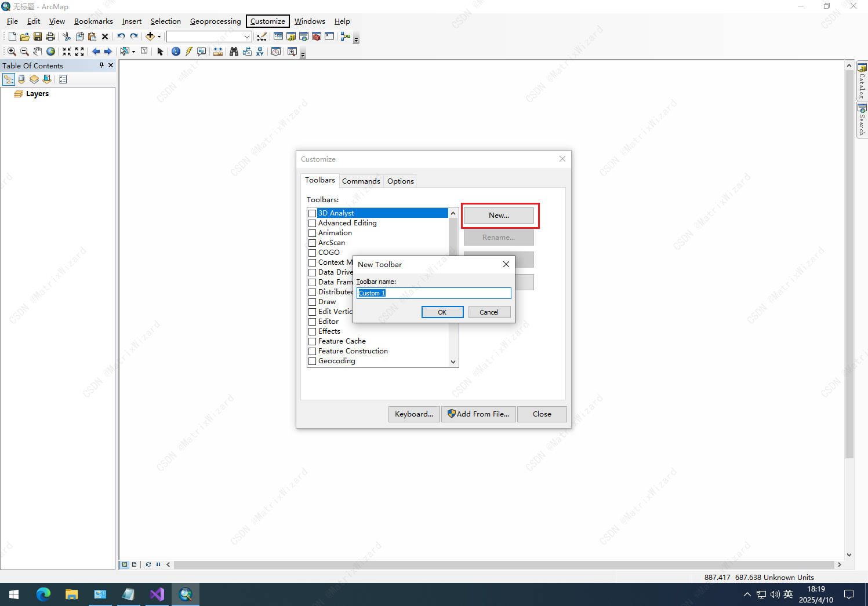The image size is (868, 606).
Task: Expand the Select Features tool dropdown arrow
Action: [133, 52]
